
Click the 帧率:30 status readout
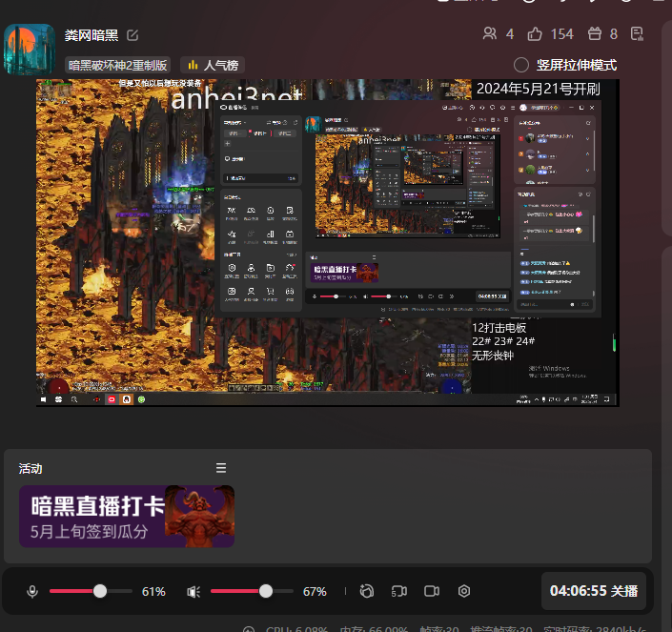pyautogui.click(x=439, y=628)
